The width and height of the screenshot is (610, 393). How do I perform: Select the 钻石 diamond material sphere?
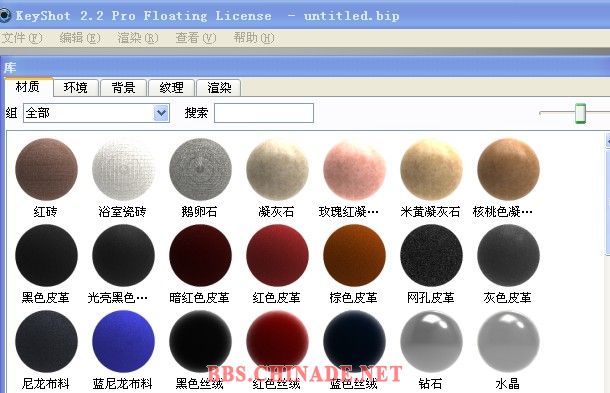pos(431,342)
